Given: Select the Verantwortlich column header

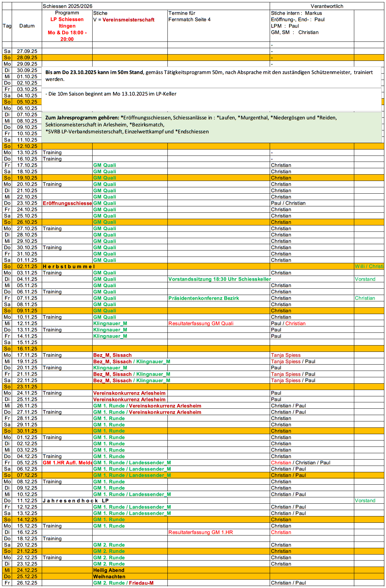Looking at the screenshot, I should coord(327,6).
